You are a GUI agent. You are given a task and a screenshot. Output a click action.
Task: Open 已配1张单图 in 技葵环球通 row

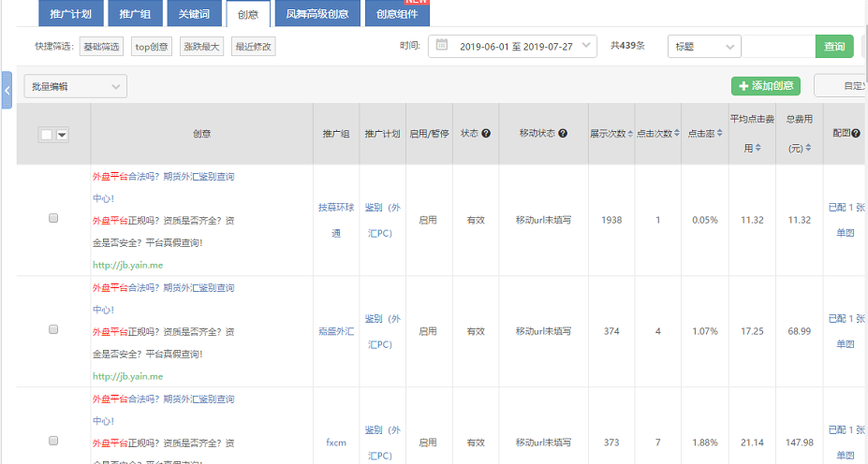pos(846,220)
